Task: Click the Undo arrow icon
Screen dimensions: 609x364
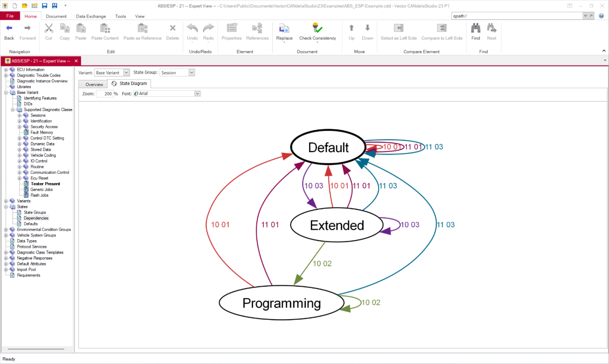Action: (x=192, y=28)
